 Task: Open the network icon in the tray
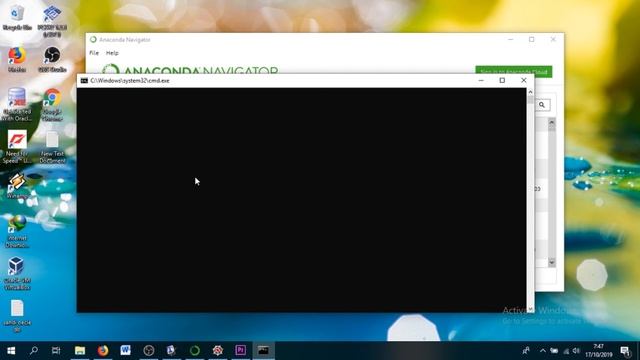click(x=566, y=351)
